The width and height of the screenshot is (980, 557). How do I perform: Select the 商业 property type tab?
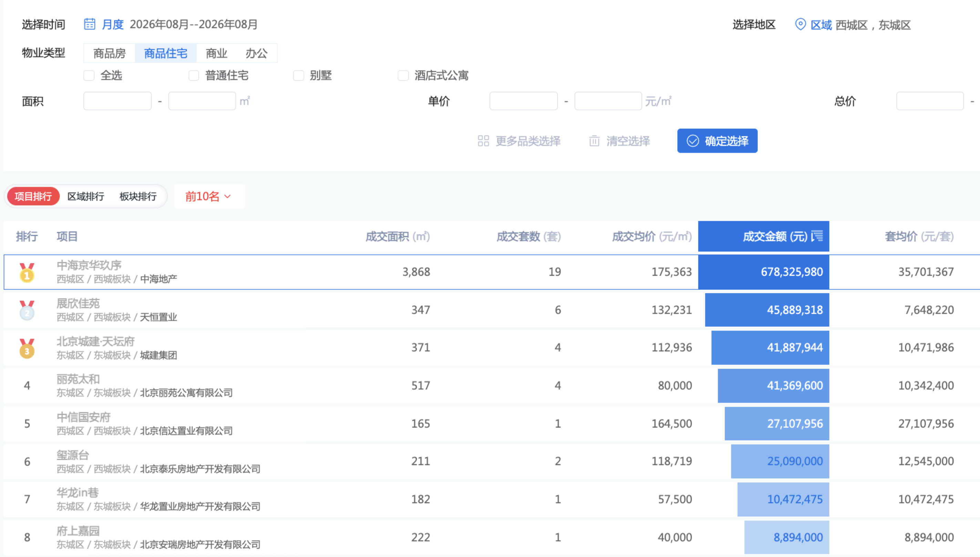pos(216,53)
